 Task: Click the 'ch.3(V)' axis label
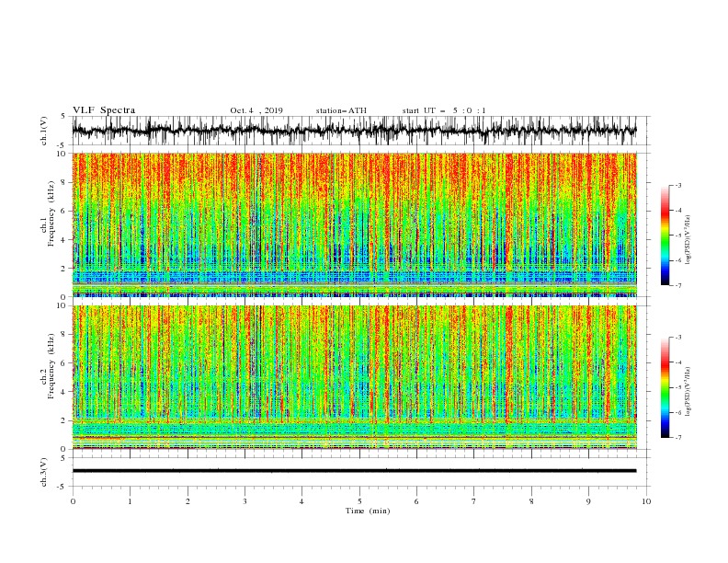coord(44,472)
